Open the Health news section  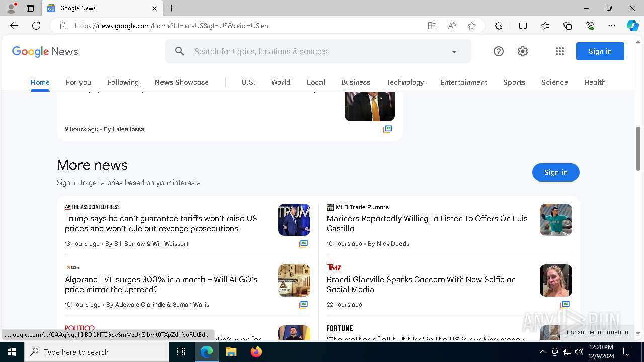595,82
